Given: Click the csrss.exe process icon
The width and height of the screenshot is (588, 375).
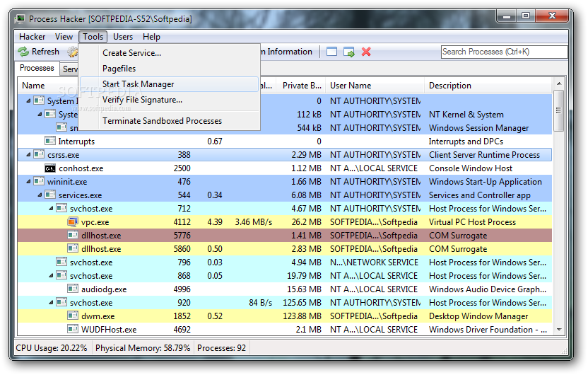Looking at the screenshot, I should coord(39,155).
